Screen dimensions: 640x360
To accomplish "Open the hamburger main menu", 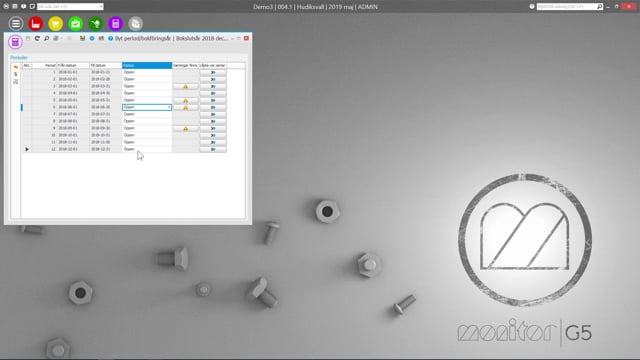I will 16,24.
